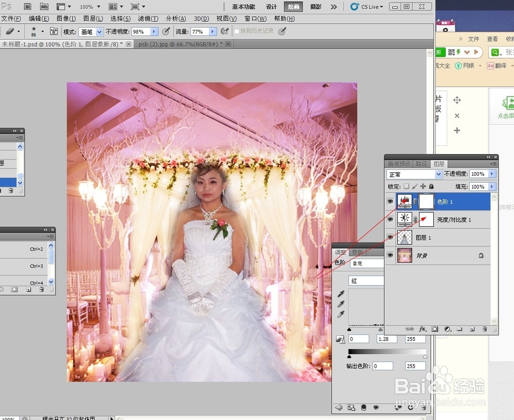Click the output levels white slider triangle

425,356
